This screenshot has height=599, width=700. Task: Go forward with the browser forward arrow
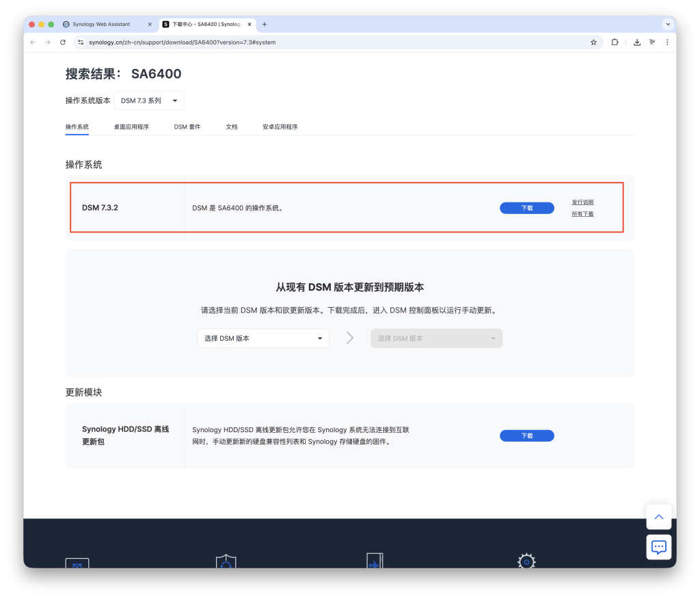(x=48, y=42)
